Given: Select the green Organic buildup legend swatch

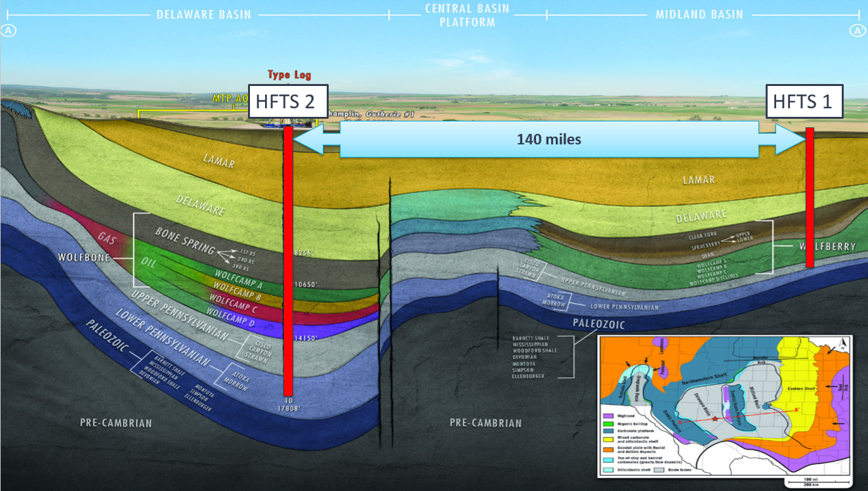Looking at the screenshot, I should [609, 425].
